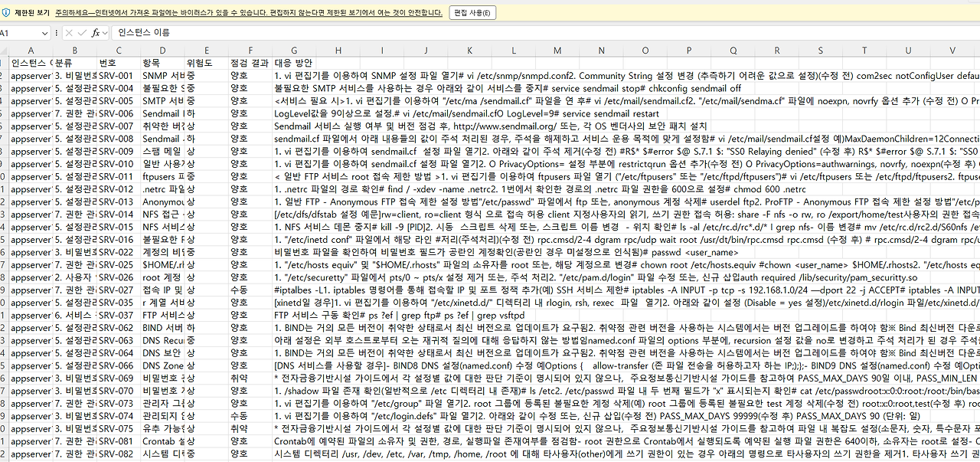Click the 대응 방안 cell starting with Crontab에 예약된
The image size is (980, 462).
click(294, 441)
